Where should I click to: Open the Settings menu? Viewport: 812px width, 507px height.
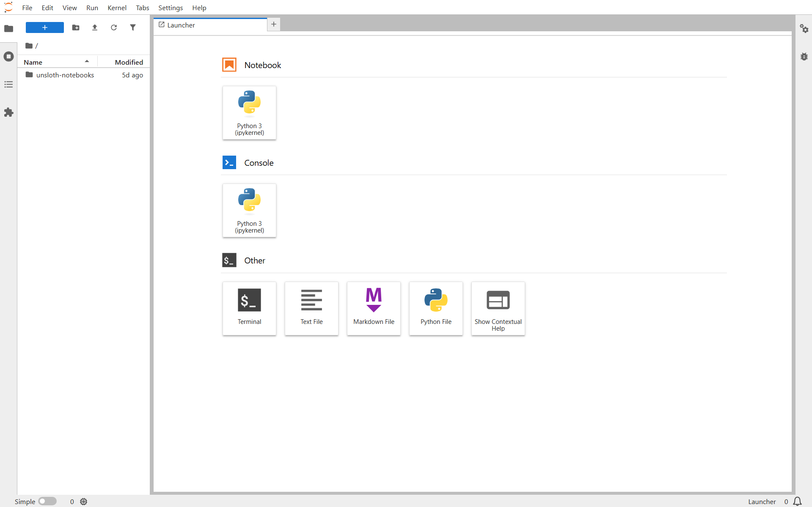pos(171,8)
